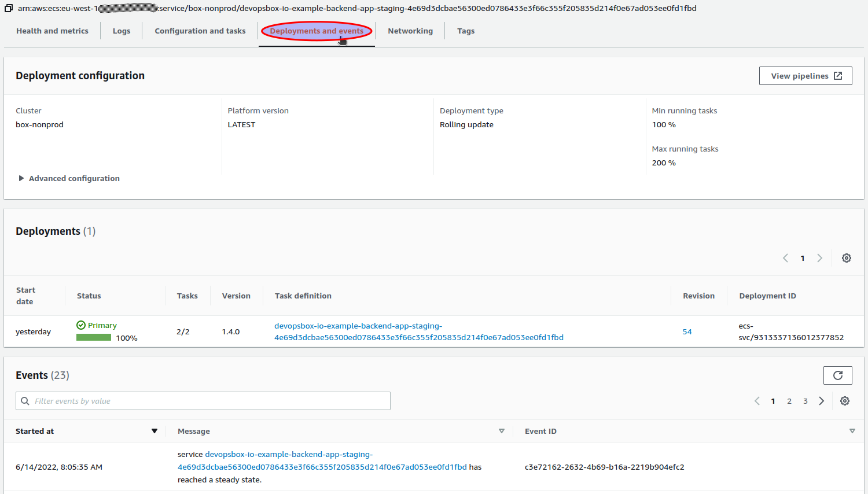The width and height of the screenshot is (868, 494).
Task: Refresh the Events list
Action: tap(837, 375)
